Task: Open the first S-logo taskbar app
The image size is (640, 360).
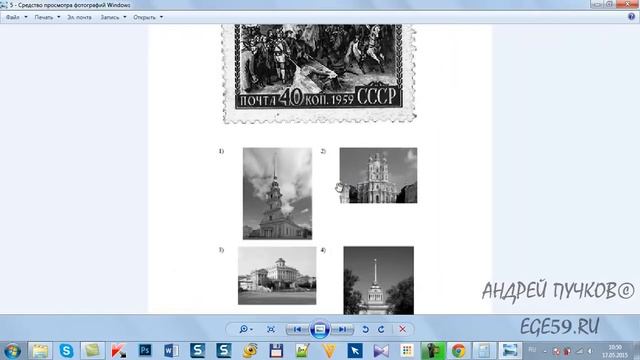Action: click(198, 351)
